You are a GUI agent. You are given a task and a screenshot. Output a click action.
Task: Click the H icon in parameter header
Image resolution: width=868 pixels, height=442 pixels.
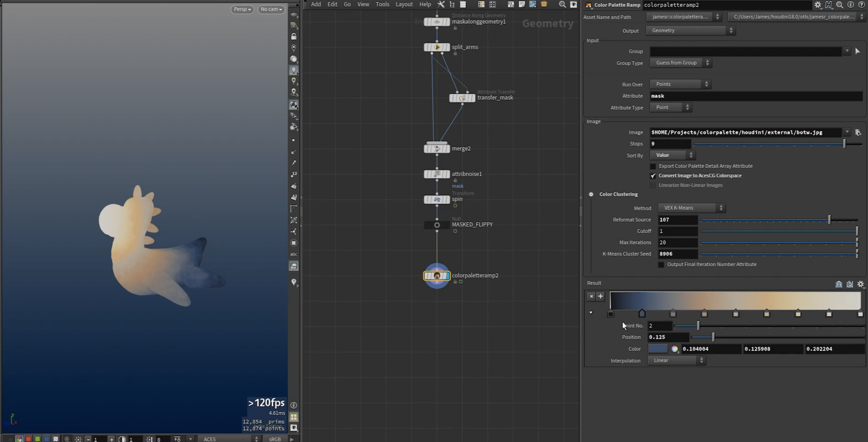828,5
